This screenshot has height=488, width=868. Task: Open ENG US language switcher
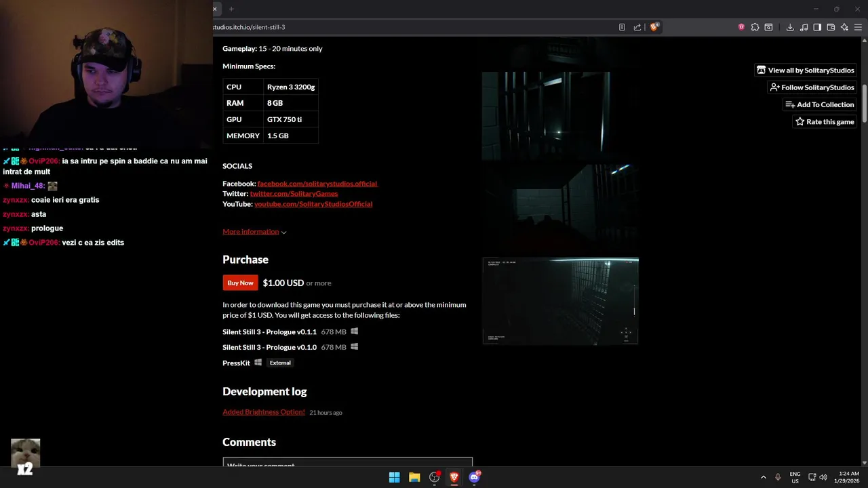click(x=795, y=477)
